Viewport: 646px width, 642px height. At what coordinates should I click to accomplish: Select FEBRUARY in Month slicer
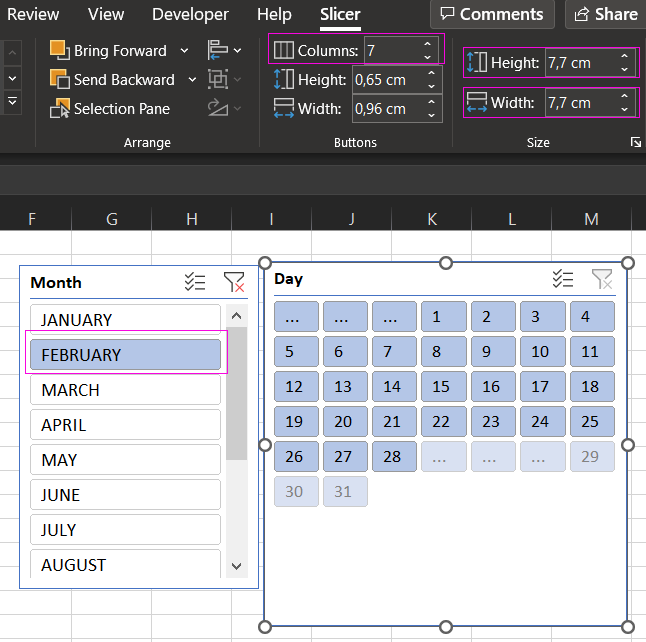[125, 355]
